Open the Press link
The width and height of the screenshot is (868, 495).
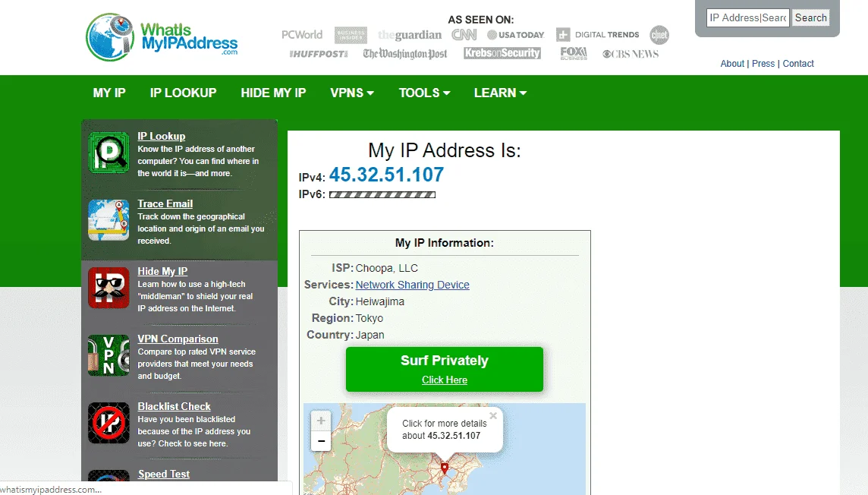click(x=763, y=64)
